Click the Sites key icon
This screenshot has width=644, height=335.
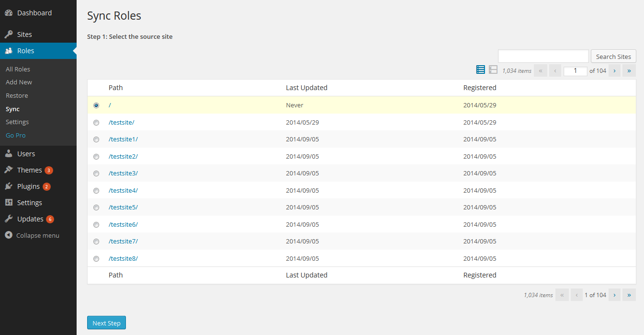tap(9, 35)
